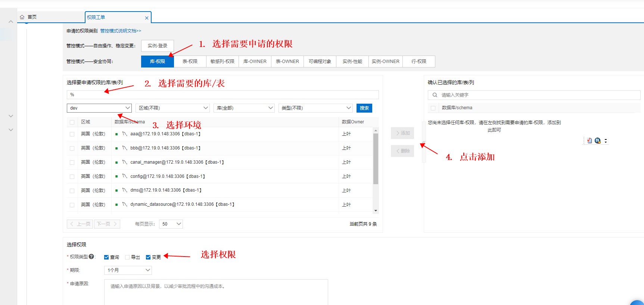Go to 下一页 next page

[107, 224]
